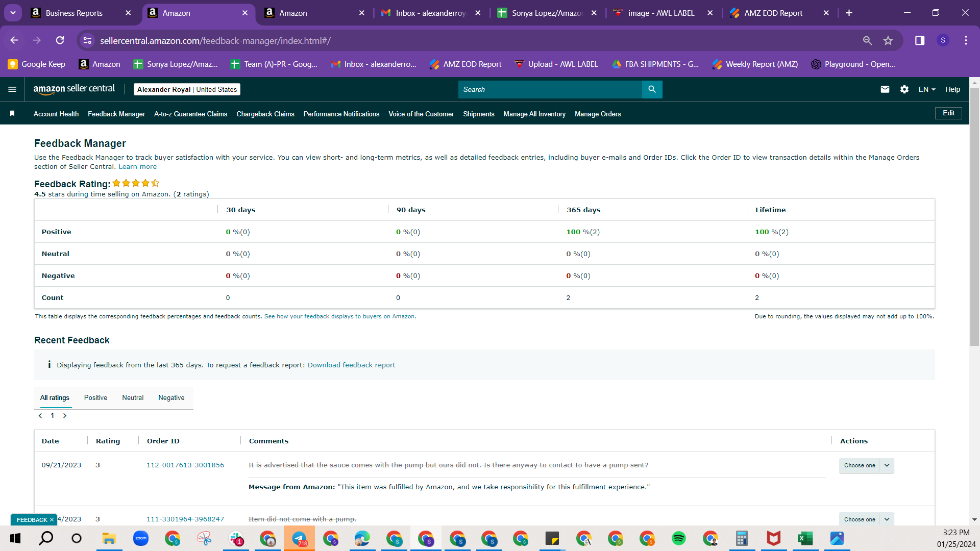Image resolution: width=980 pixels, height=551 pixels.
Task: Click Download feedback report link
Action: pyautogui.click(x=351, y=365)
